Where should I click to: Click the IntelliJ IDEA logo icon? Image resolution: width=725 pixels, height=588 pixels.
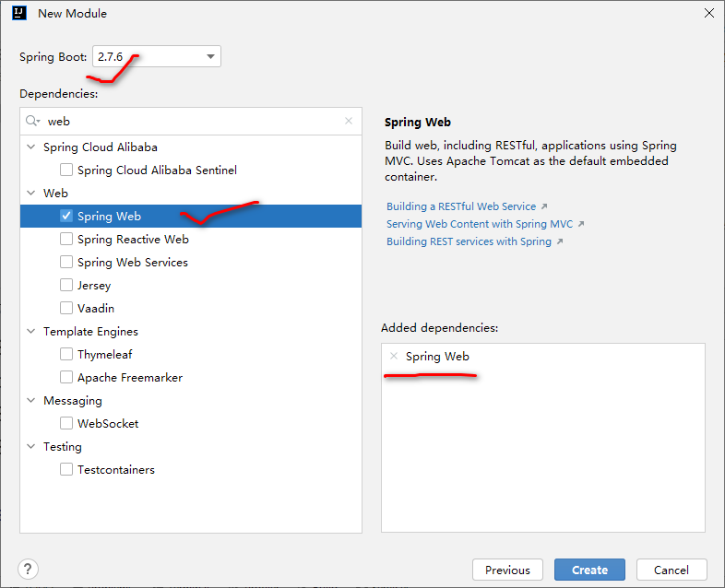19,13
